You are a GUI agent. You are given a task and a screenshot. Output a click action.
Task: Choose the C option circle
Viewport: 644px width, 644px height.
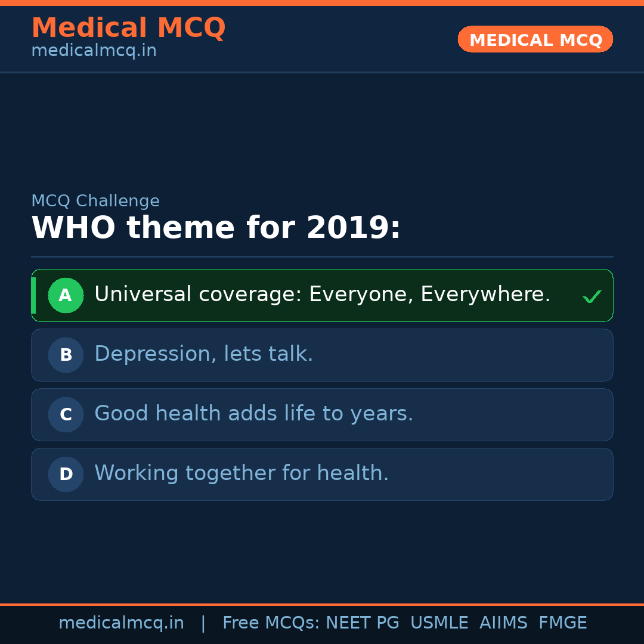click(x=66, y=414)
